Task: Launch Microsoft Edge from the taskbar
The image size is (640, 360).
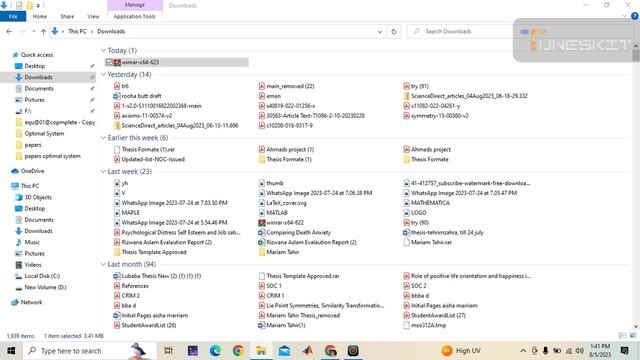Action: tap(215, 351)
